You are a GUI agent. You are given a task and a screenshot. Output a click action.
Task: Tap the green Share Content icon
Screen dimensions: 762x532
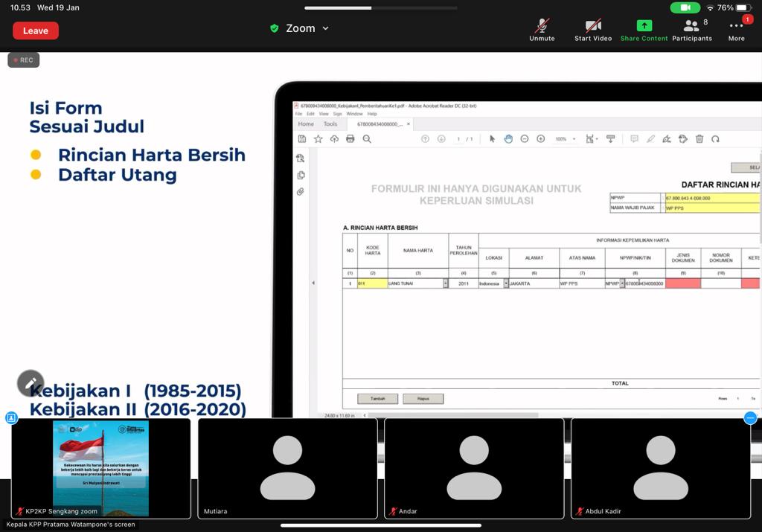644,27
